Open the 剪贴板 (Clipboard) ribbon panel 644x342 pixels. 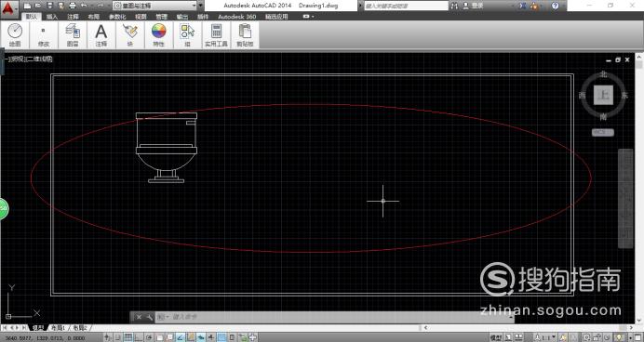point(245,35)
